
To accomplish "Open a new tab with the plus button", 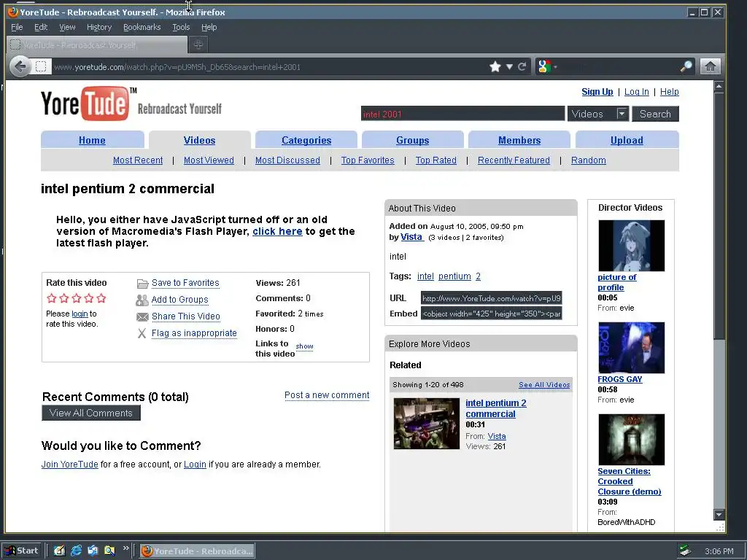I will click(x=198, y=44).
